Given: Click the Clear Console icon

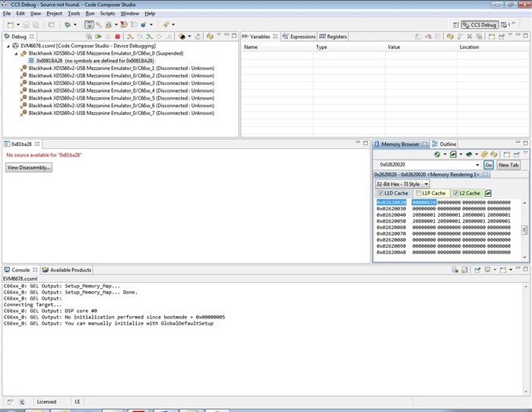Looking at the screenshot, I should tap(455, 270).
